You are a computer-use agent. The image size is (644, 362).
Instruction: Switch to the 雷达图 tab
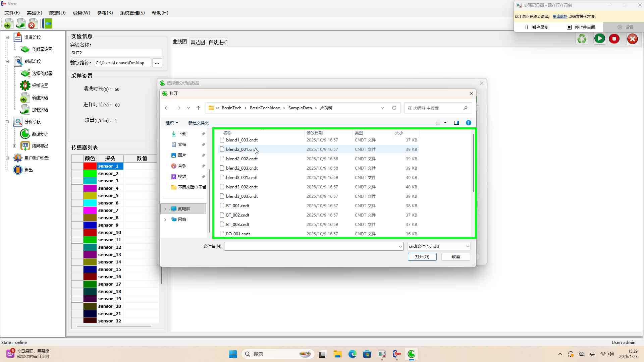198,42
